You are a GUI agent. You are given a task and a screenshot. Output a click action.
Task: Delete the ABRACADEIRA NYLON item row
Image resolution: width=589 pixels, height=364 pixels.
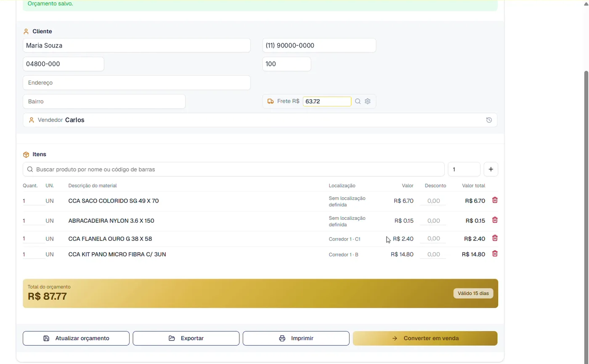[x=495, y=220]
